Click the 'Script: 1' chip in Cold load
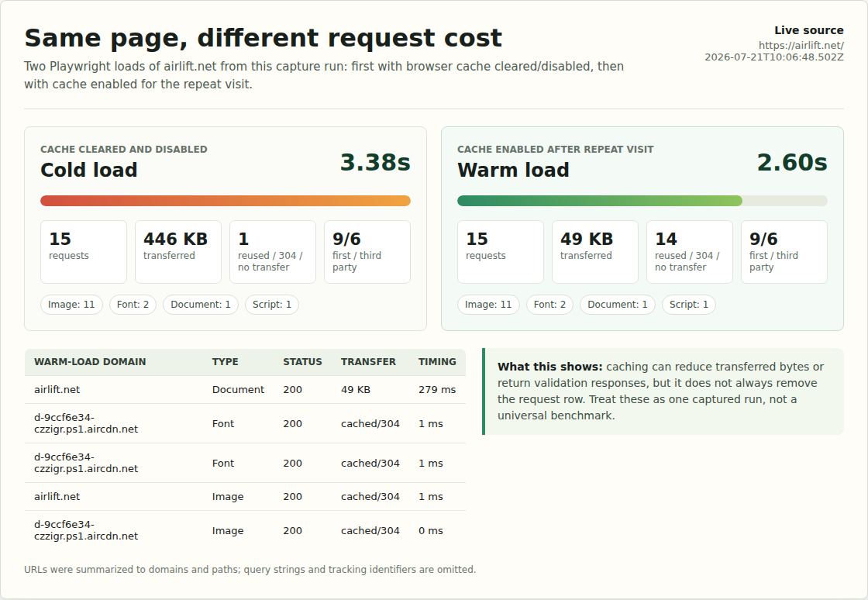The image size is (868, 600). tap(272, 305)
